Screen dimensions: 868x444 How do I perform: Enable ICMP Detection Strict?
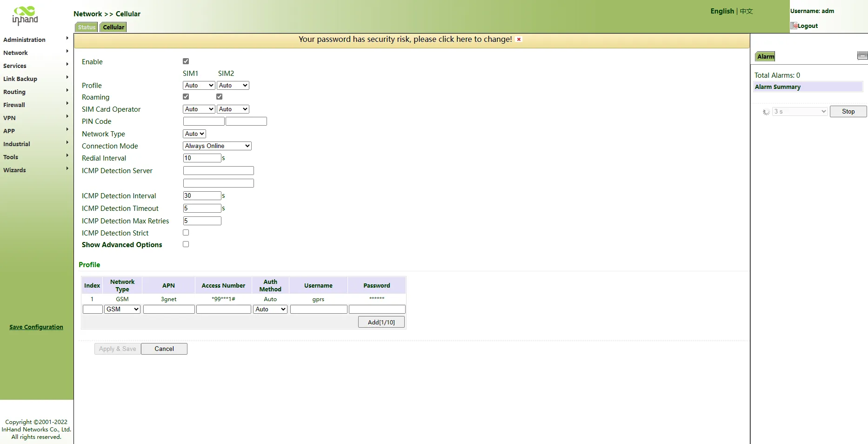click(x=186, y=232)
